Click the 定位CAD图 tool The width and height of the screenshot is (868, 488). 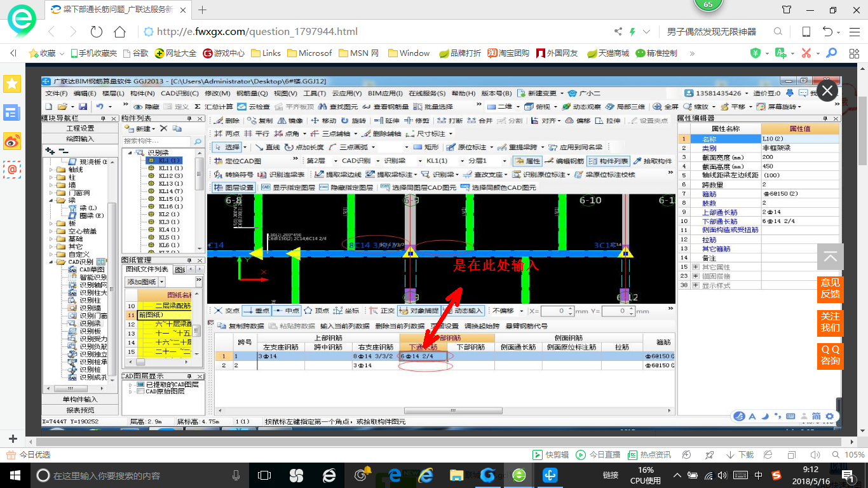[238, 161]
